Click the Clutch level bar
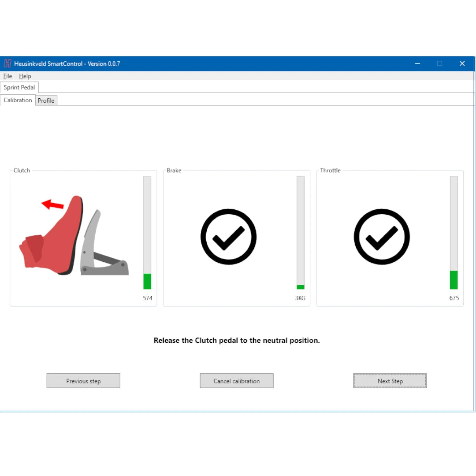This screenshot has width=476, height=476. tap(147, 233)
